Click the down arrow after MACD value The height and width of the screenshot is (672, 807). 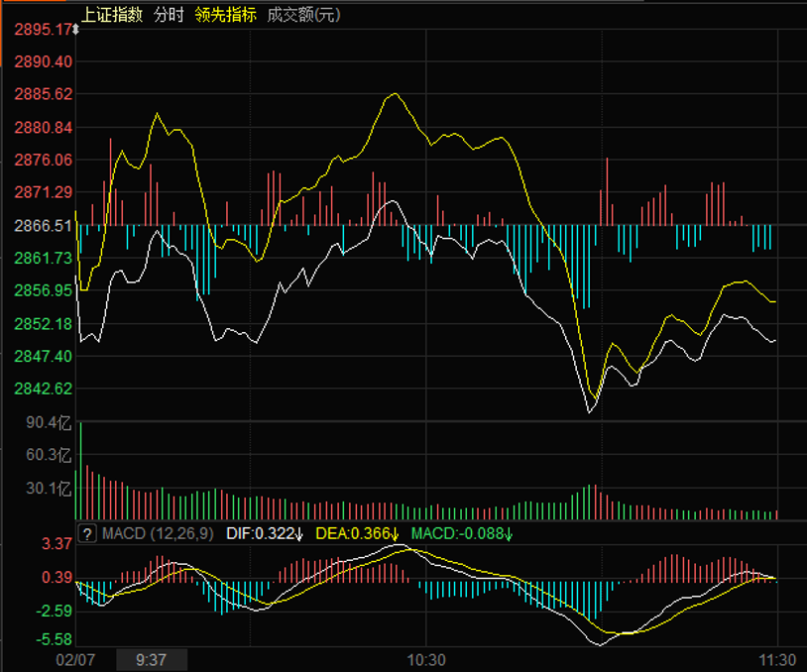(x=510, y=534)
